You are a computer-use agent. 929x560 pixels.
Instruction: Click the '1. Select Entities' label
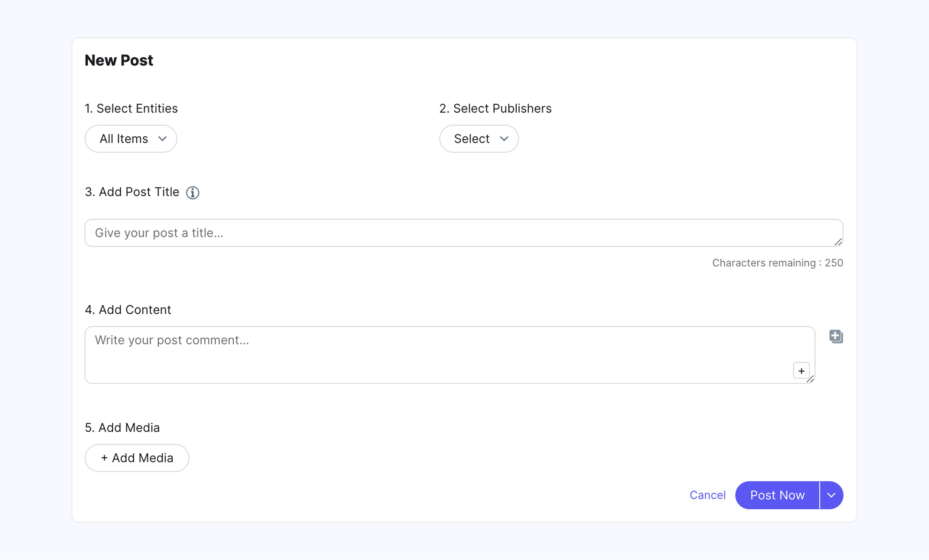click(131, 108)
